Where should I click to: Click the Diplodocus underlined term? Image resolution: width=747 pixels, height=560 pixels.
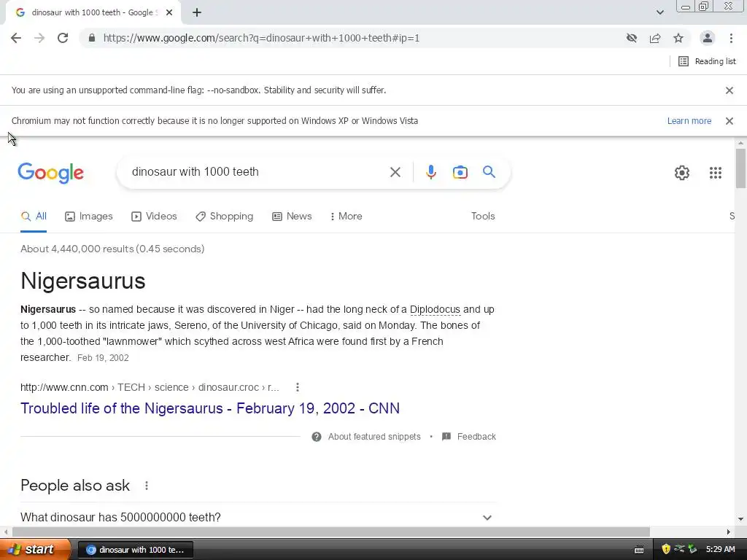[x=435, y=310]
